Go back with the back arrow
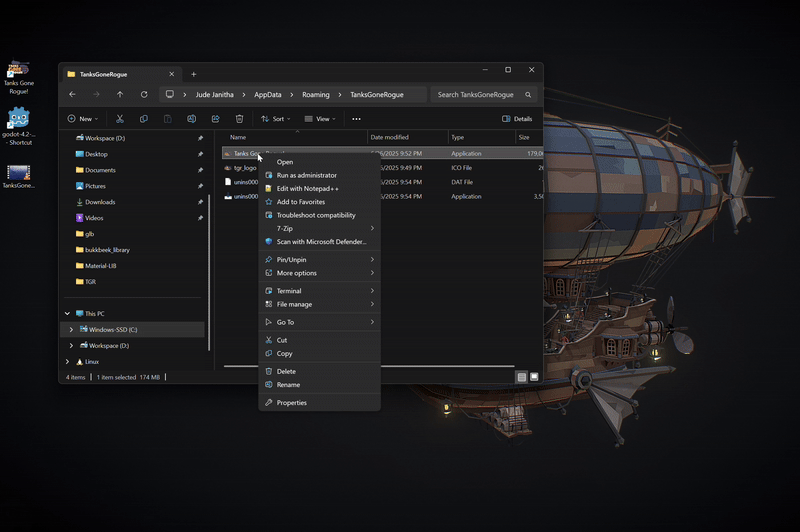Screen dimensions: 800x532 [x=72, y=94]
